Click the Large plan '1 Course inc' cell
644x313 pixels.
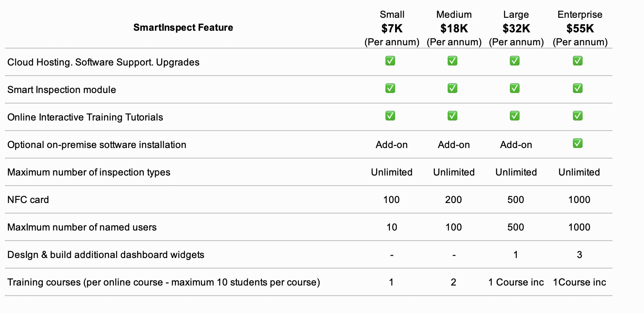click(516, 282)
